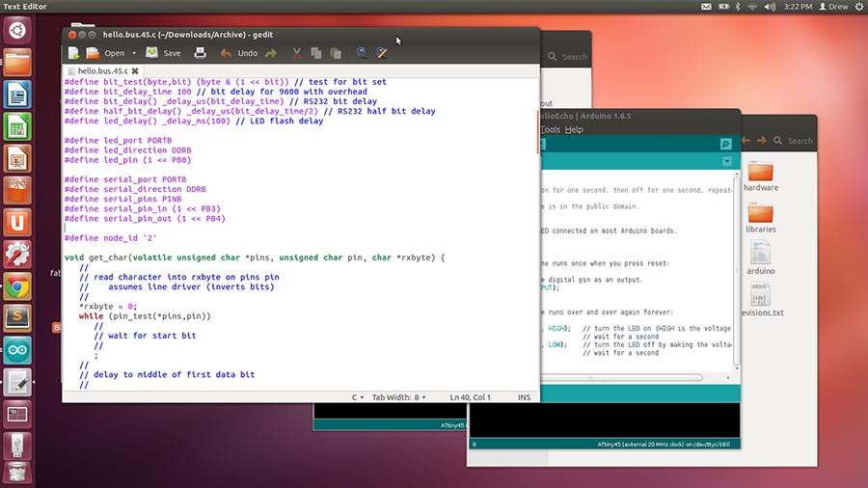
Task: Open the Files manager from launcher
Action: click(x=17, y=62)
